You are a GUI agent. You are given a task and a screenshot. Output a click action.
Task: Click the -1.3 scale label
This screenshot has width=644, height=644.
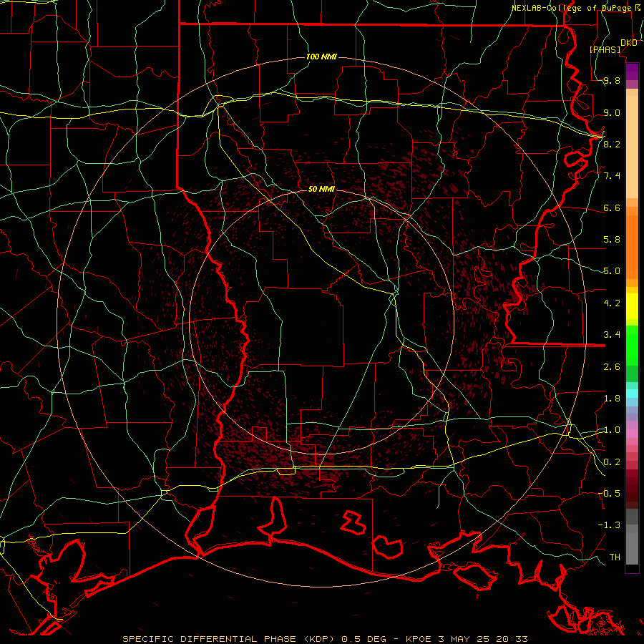point(609,525)
